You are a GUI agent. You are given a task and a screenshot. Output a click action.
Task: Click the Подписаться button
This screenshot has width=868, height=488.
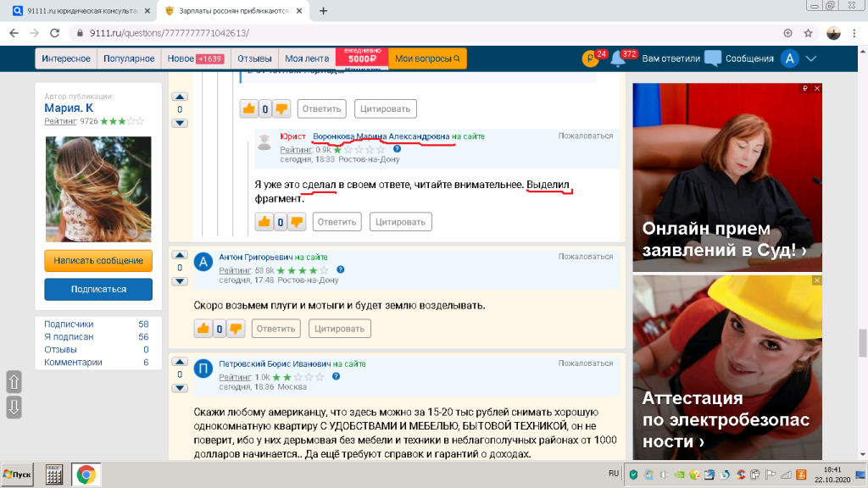(x=98, y=290)
